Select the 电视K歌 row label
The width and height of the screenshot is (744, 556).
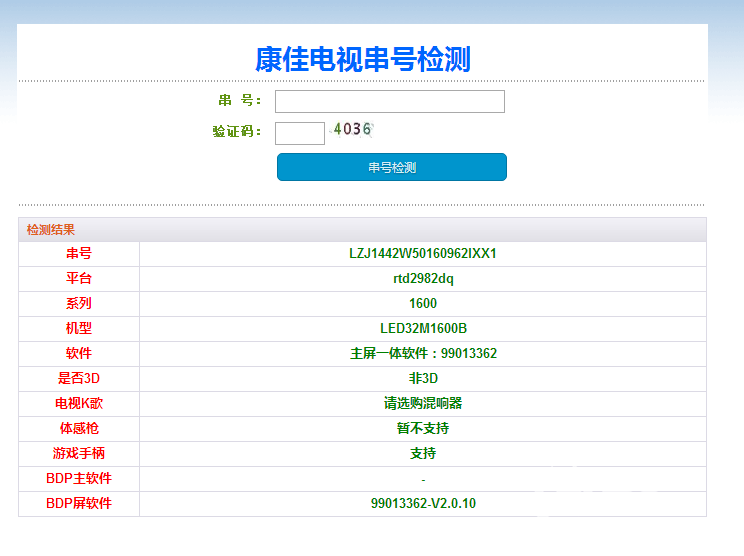[x=79, y=404]
